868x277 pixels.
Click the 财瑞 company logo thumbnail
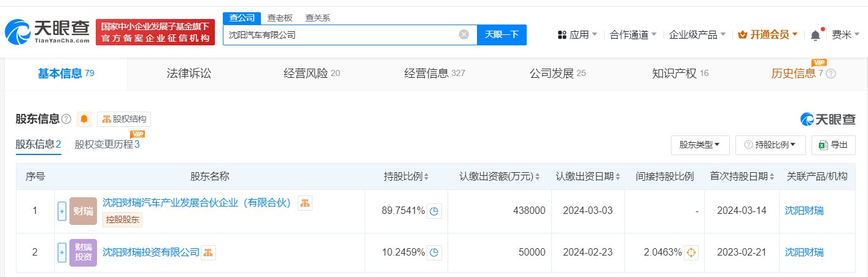click(83, 211)
